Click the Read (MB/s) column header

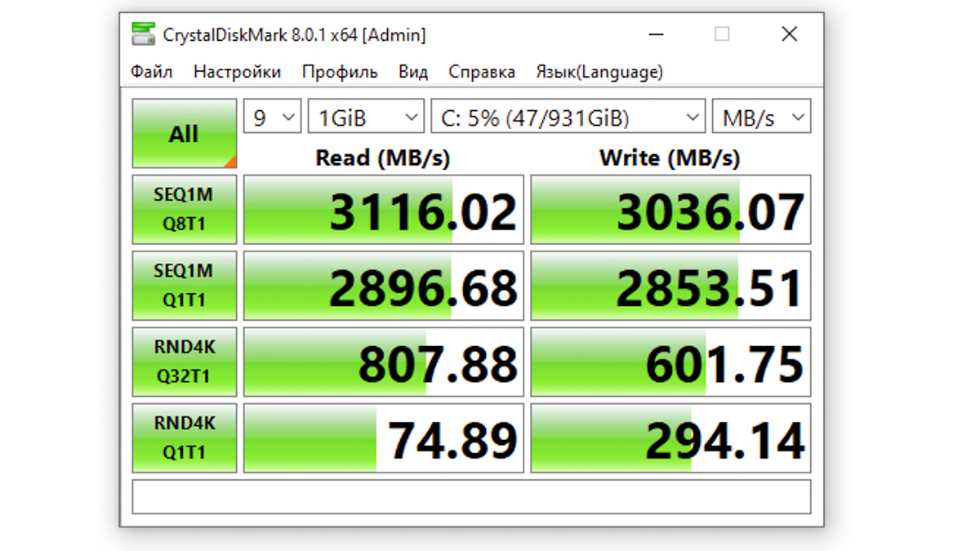383,158
